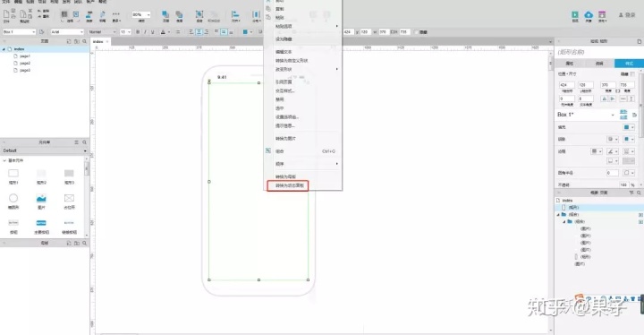Viewport: 644px width, 335px height.
Task: Click the user login icon
Action: 621,15
